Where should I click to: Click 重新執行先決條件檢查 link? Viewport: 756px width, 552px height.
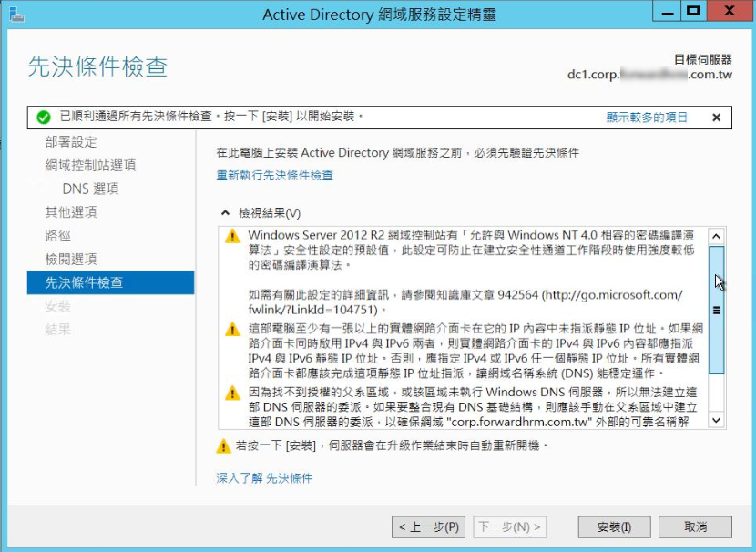[x=274, y=176]
